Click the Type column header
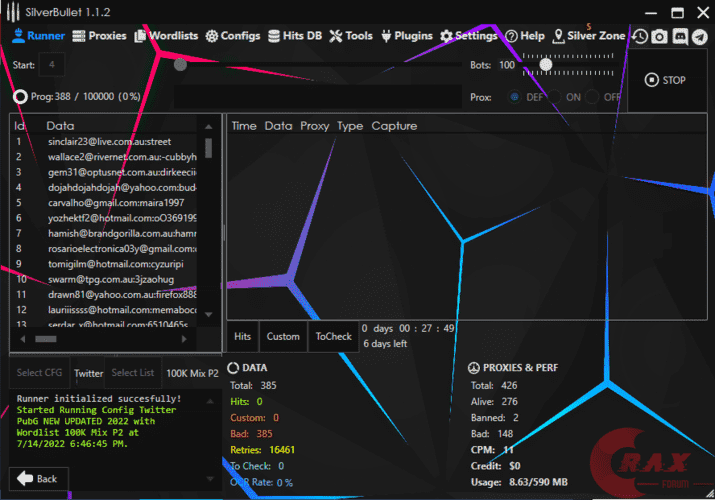 [x=350, y=126]
